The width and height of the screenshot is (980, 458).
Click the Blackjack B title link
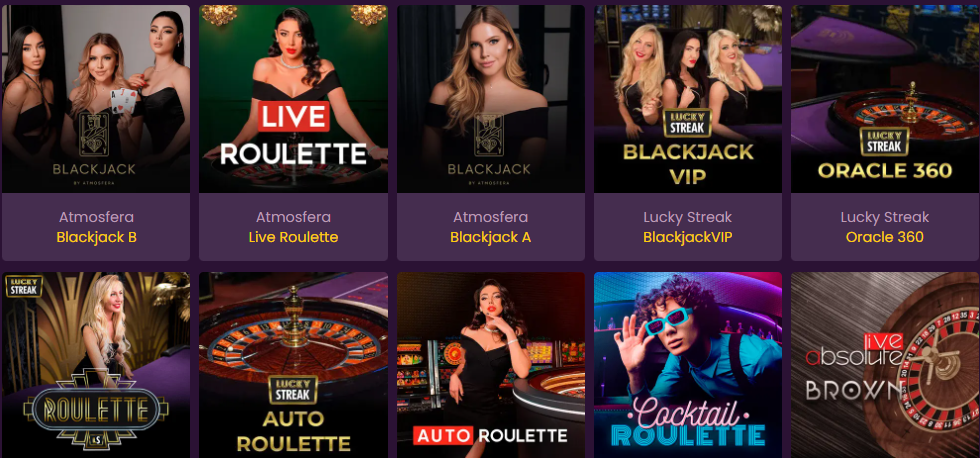coord(96,237)
